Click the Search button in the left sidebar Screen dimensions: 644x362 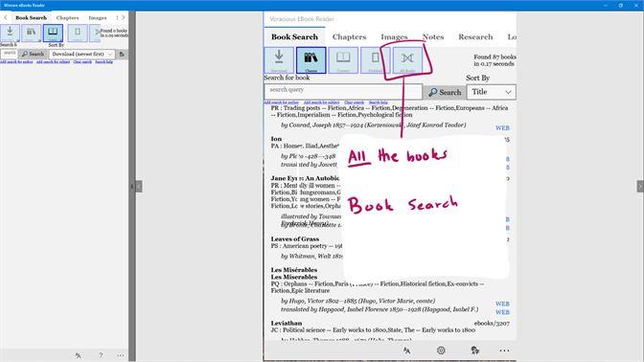click(x=33, y=55)
